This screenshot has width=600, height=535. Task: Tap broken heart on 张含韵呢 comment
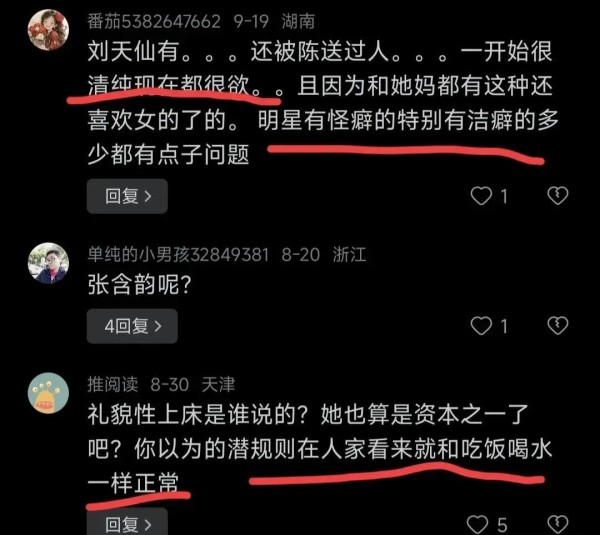click(x=558, y=326)
